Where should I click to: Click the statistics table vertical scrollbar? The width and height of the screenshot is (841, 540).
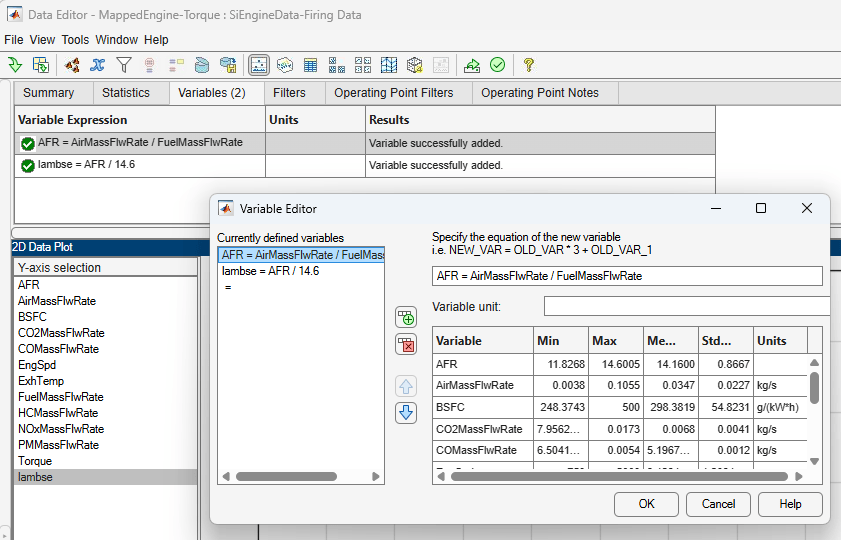pos(814,388)
